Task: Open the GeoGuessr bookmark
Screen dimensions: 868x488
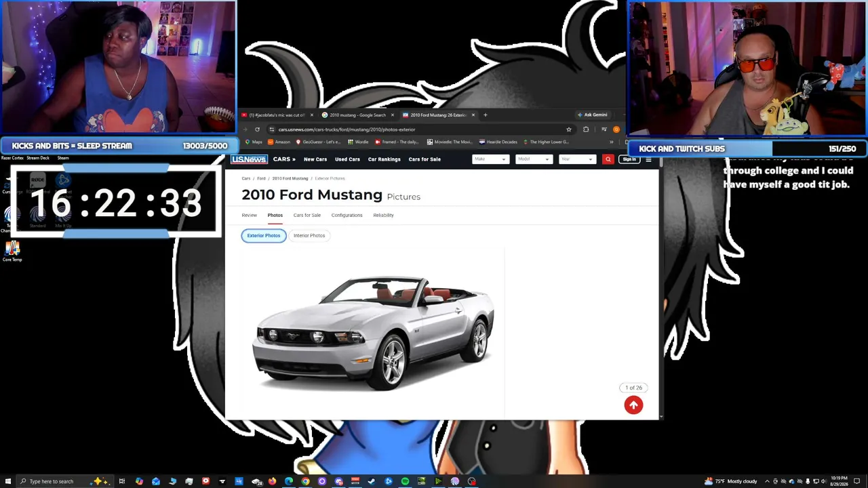Action: pos(318,142)
